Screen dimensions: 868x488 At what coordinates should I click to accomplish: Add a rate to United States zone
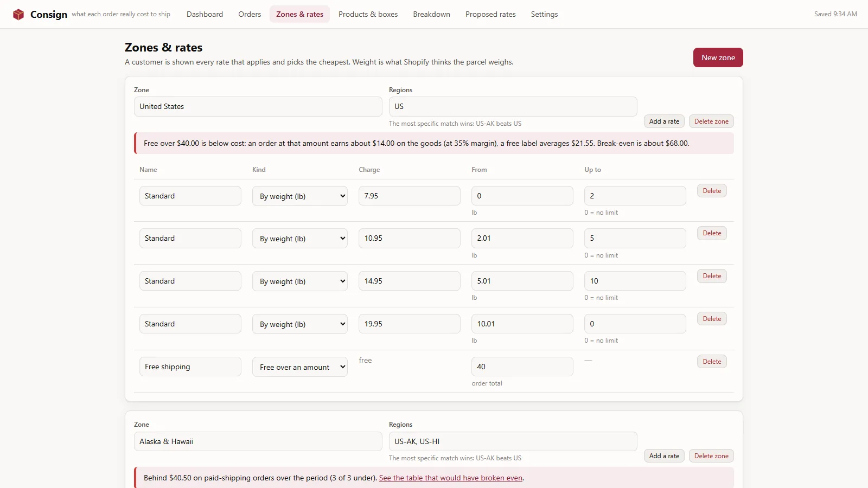point(664,121)
